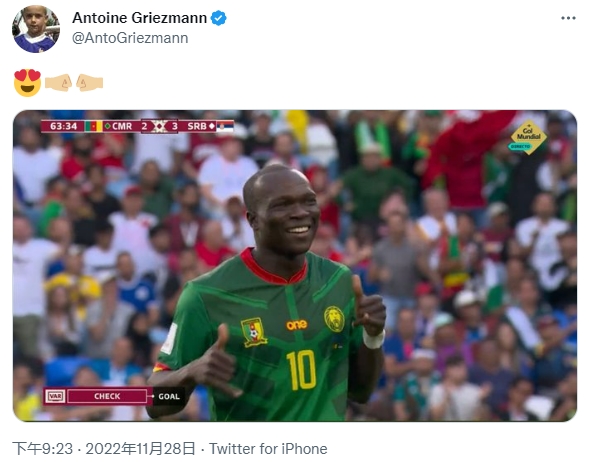This screenshot has height=462, width=589.
Task: Click the CHECK label beside VAR
Action: 107,396
